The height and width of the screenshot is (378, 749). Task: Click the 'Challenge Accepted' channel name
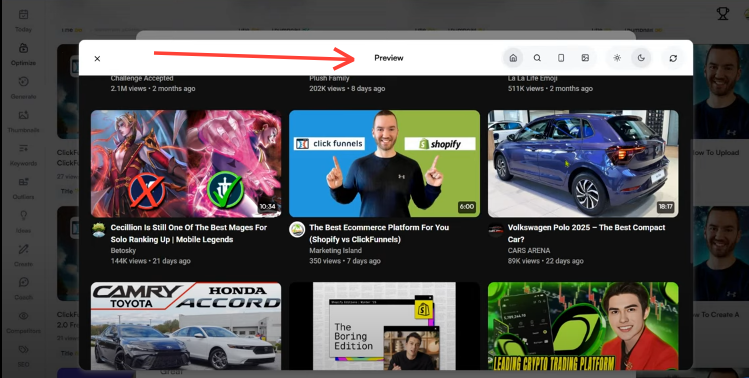pos(142,78)
